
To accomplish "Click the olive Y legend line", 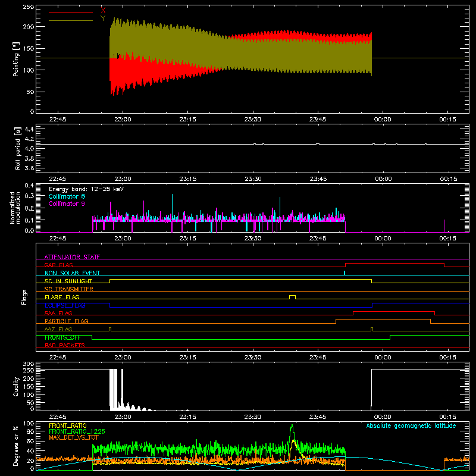I will 71,20.
